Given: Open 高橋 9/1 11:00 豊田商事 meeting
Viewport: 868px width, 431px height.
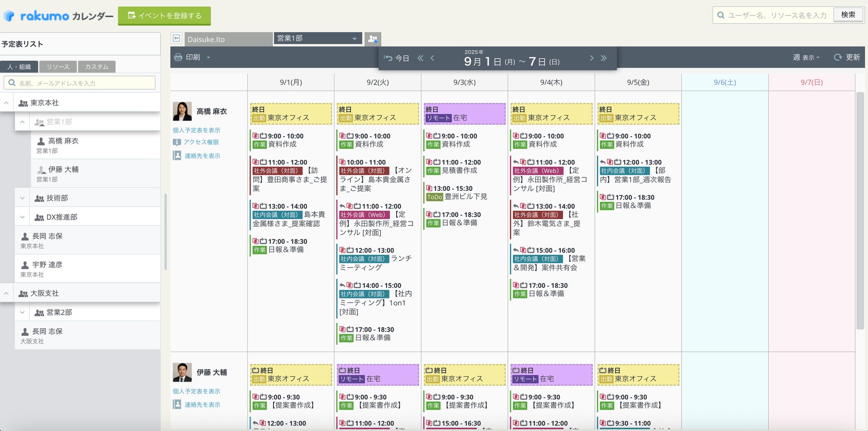Looking at the screenshot, I should pyautogui.click(x=291, y=175).
